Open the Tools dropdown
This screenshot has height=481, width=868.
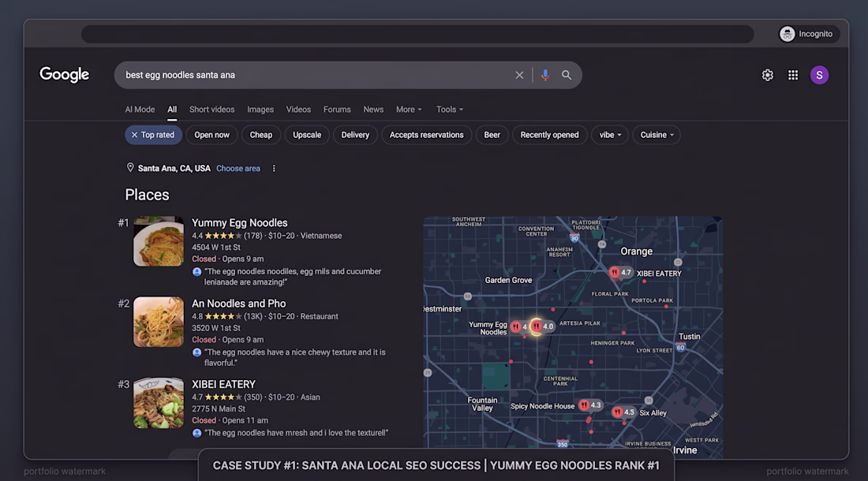[x=450, y=110]
